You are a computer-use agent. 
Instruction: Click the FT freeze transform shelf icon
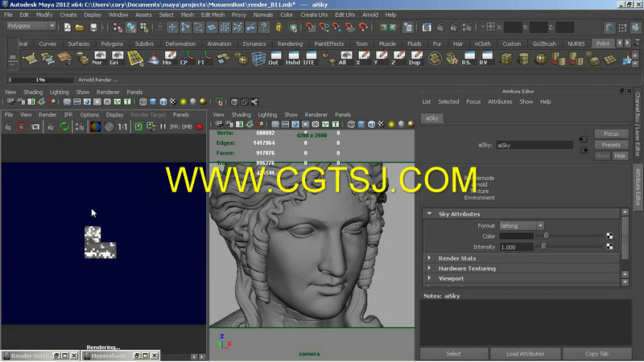204,58
